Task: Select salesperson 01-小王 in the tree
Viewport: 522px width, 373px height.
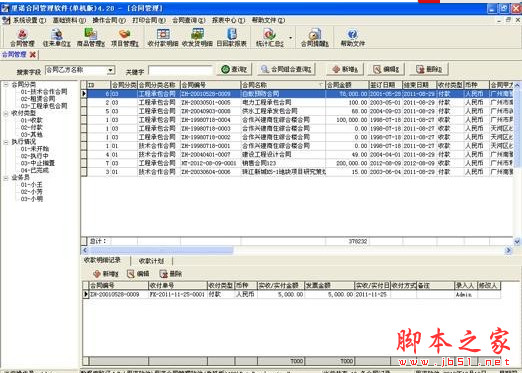Action: (x=31, y=185)
